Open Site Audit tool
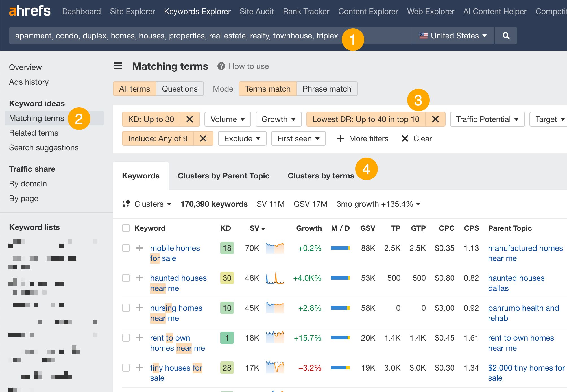The image size is (567, 392). 256,12
